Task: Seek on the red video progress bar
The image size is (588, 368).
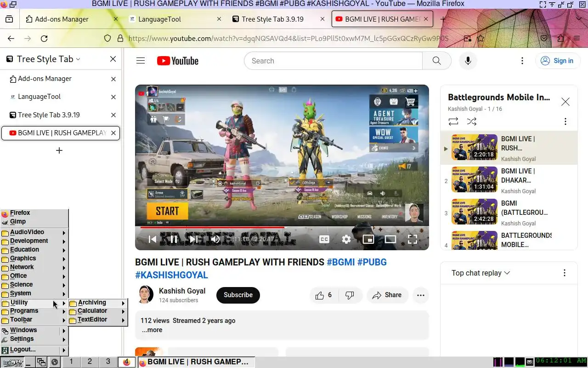Action: click(x=282, y=227)
